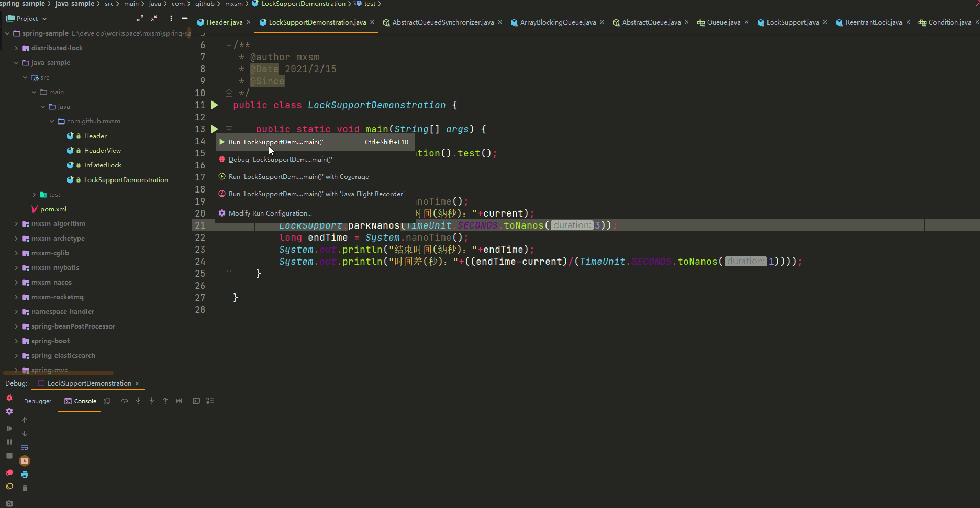
Task: Collapse java-sample module
Action: 16,62
